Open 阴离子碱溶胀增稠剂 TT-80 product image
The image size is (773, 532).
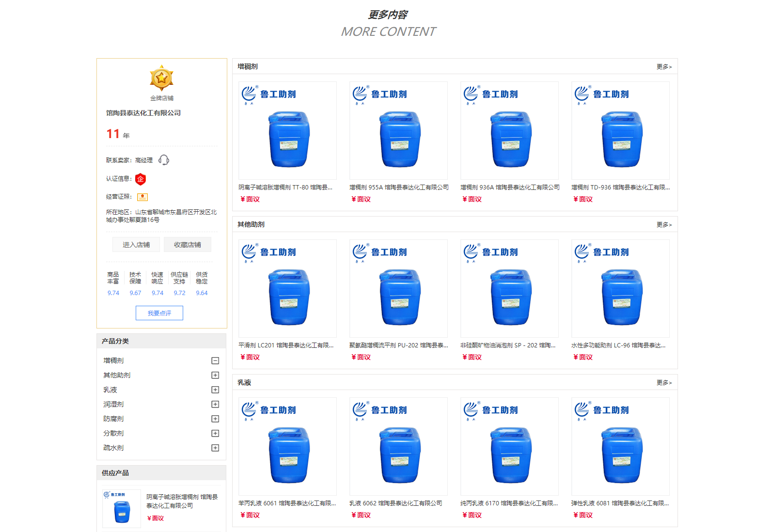(287, 130)
